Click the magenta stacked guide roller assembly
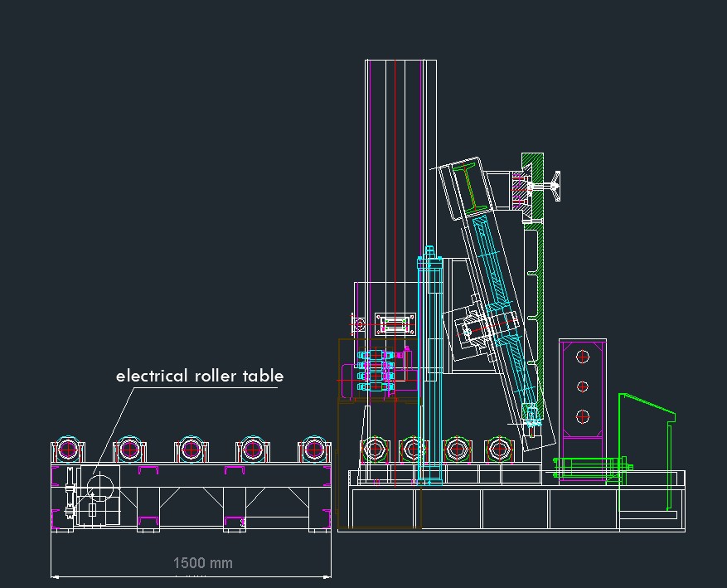 tap(376, 371)
